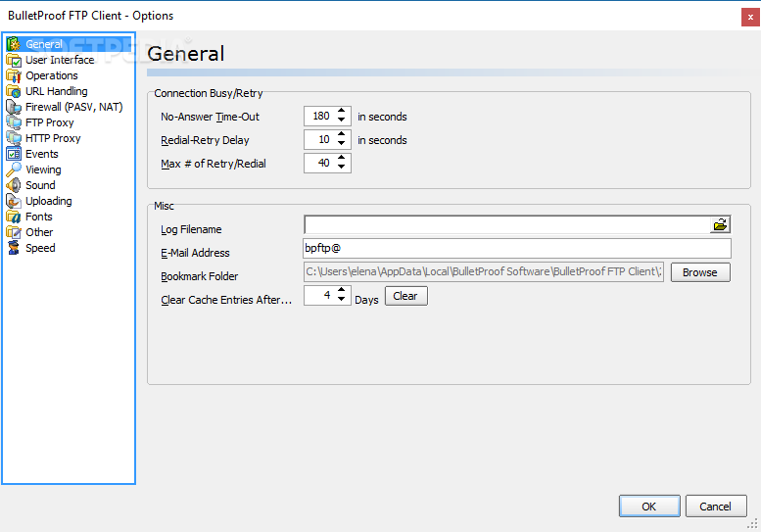Increase Clear Cache Entries days

pos(342,291)
